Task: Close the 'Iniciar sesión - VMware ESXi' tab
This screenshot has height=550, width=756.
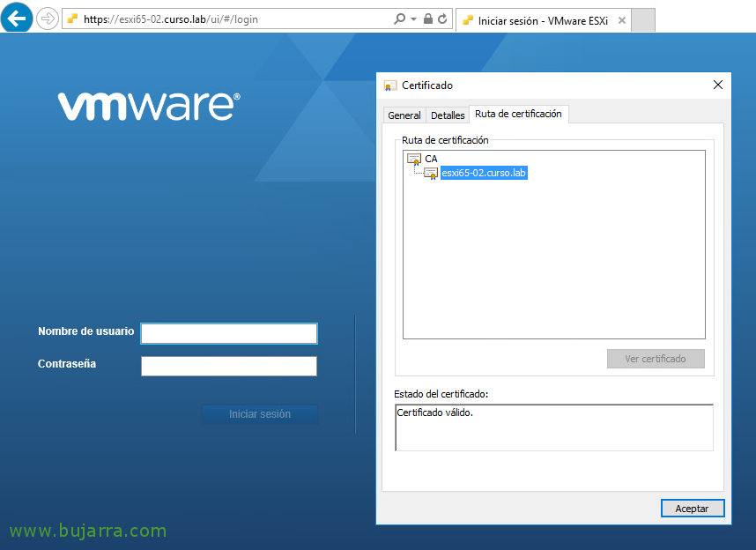Action: click(x=622, y=20)
